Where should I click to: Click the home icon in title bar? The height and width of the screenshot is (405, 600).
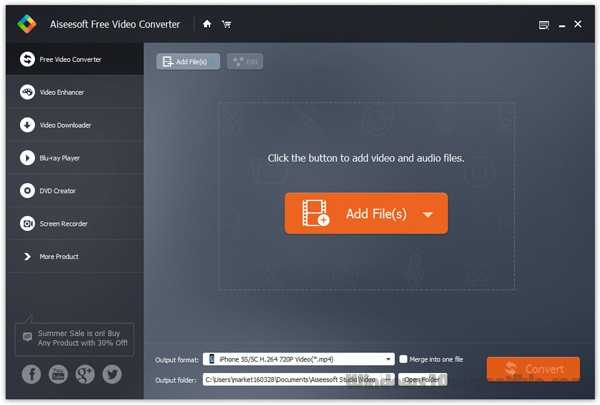[207, 24]
